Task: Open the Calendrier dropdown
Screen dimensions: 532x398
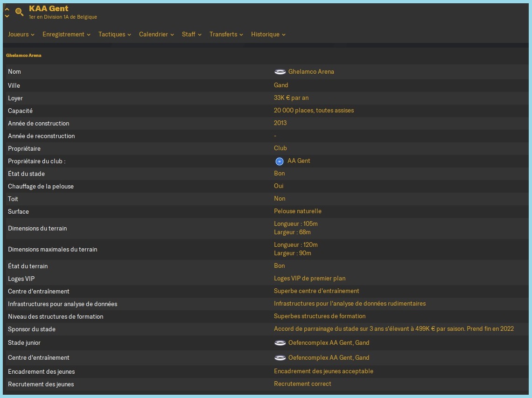Action: click(156, 34)
